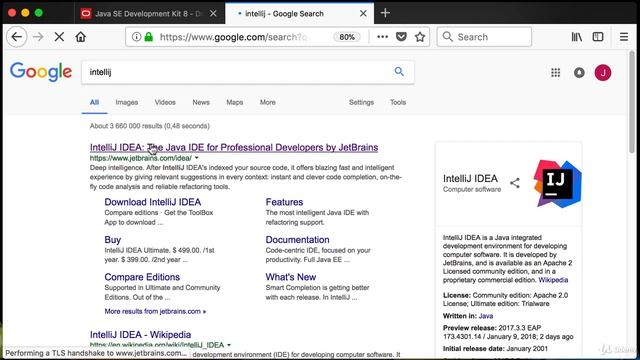Open Download IntelliJ IDEA sitelink
This screenshot has width=640, height=360.
(153, 202)
